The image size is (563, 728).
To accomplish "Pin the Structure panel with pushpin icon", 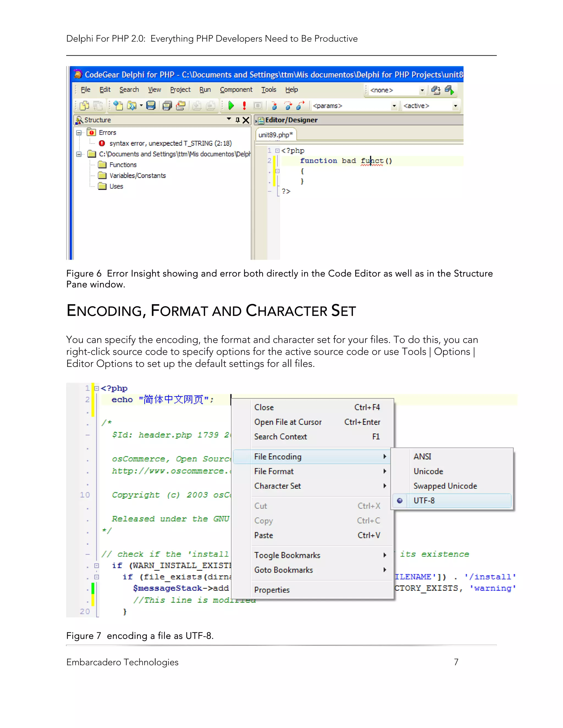I will click(x=238, y=120).
